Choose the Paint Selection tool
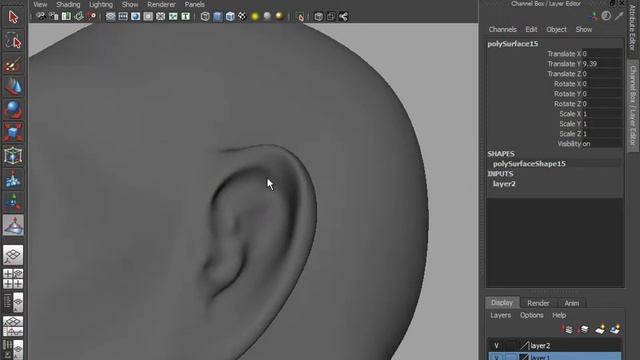Screen dimensions: 640x360 13,64
